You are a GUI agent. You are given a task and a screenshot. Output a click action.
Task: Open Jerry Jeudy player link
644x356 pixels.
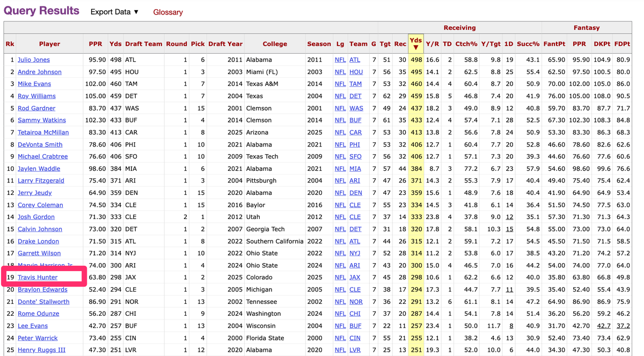(35, 193)
